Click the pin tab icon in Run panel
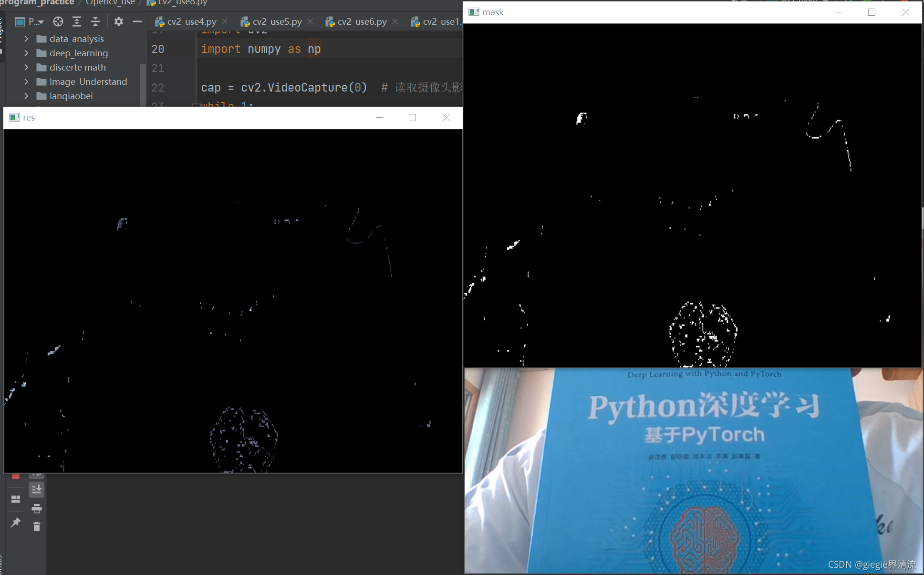 (x=16, y=523)
